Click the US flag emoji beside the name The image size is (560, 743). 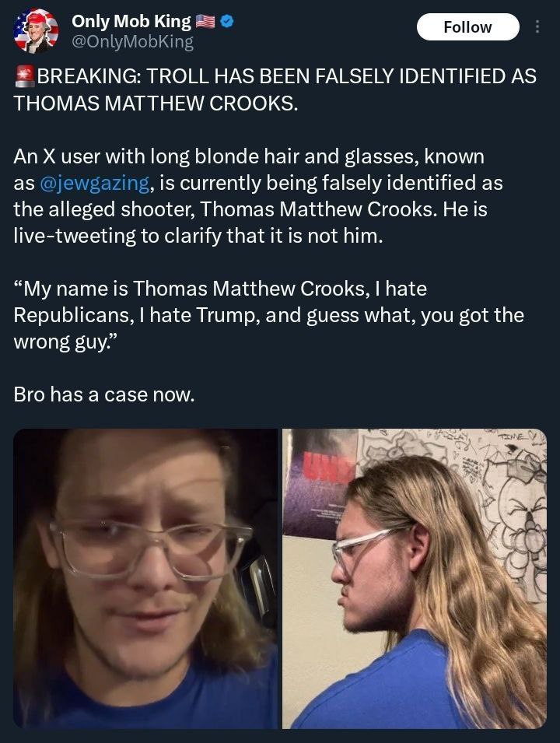click(205, 21)
